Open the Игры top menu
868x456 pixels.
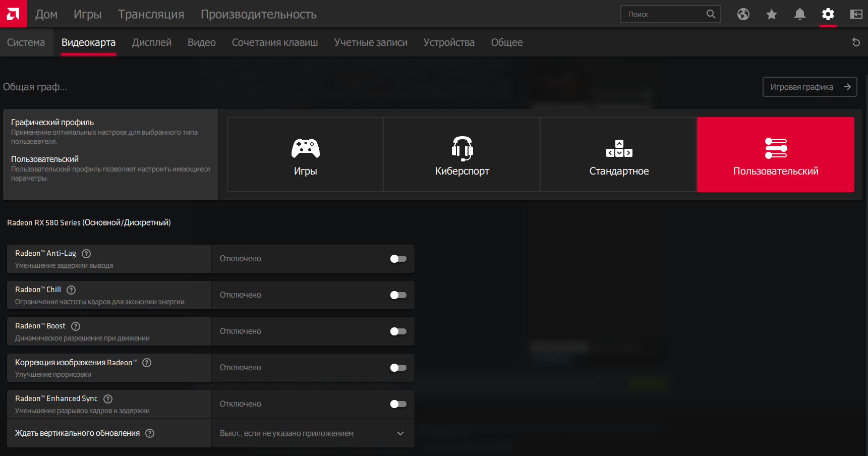click(x=88, y=14)
